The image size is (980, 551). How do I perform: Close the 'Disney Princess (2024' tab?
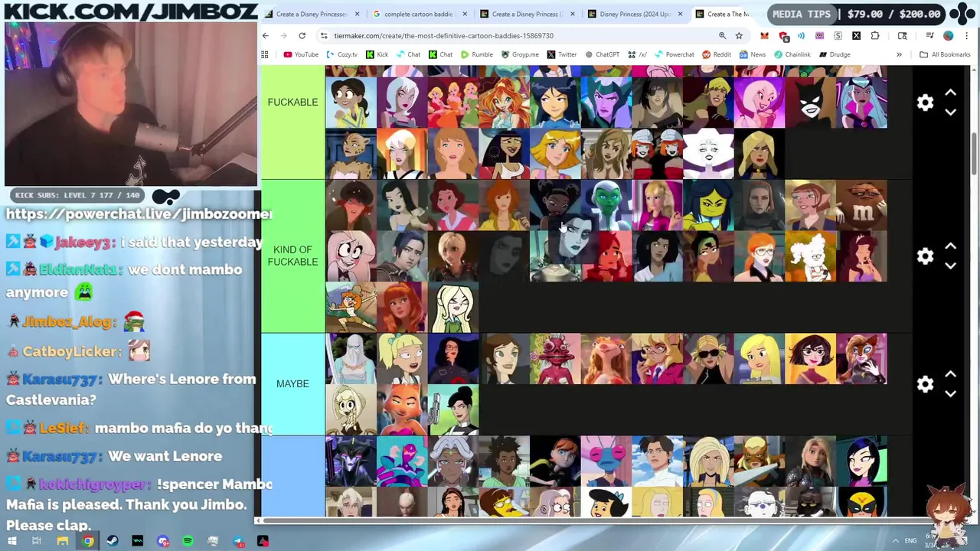pyautogui.click(x=680, y=14)
